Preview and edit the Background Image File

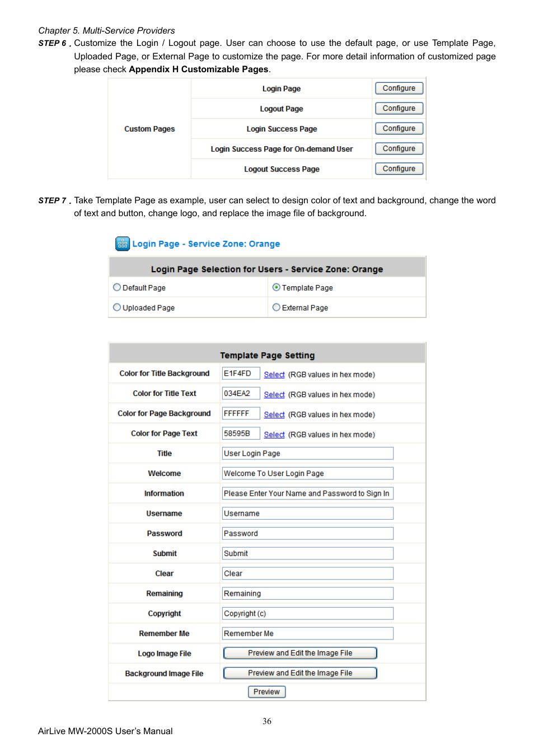coord(300,673)
